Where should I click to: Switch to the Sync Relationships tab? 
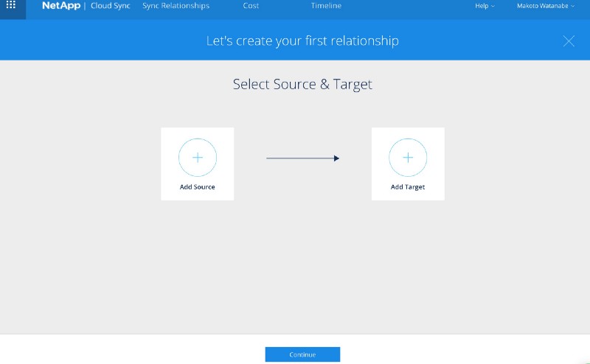tap(176, 6)
